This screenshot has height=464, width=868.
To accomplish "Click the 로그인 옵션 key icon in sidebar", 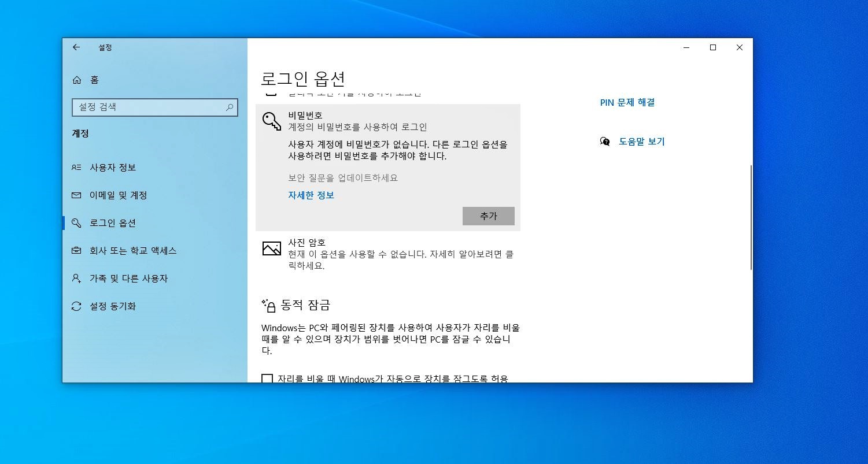I will click(x=76, y=223).
